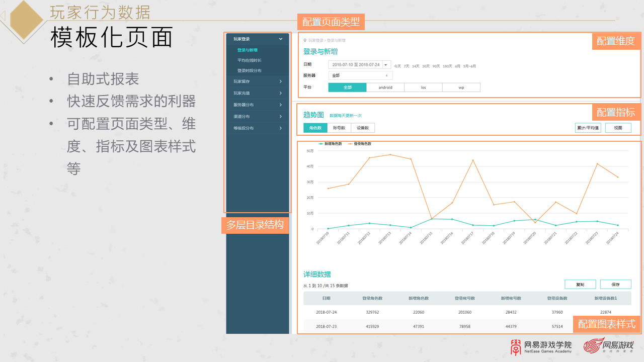Click the 保存 (Save) button
Screen dimensions: 644x362
[x=615, y=284]
